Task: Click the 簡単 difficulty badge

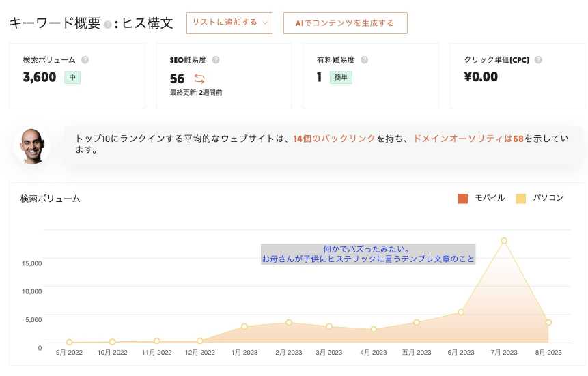Action: point(341,77)
